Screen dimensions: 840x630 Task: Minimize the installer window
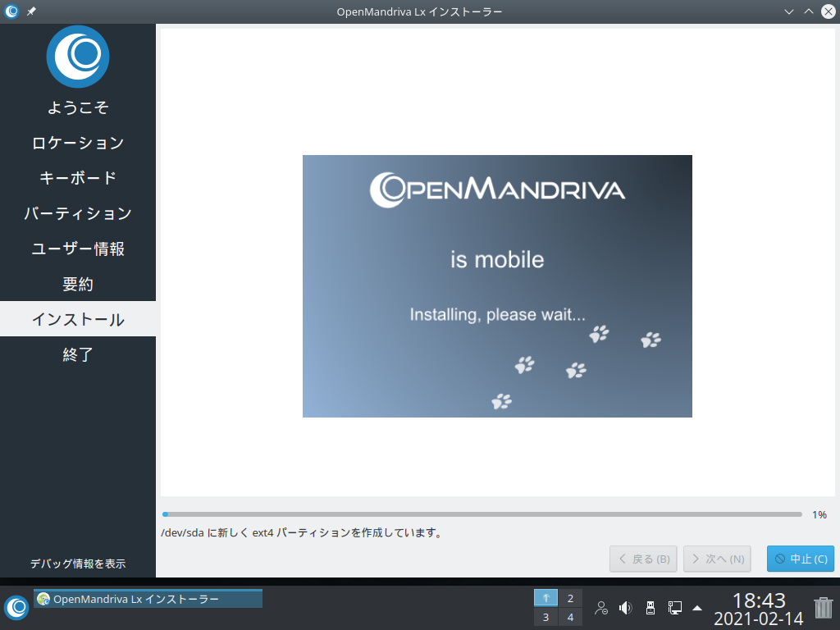789,11
